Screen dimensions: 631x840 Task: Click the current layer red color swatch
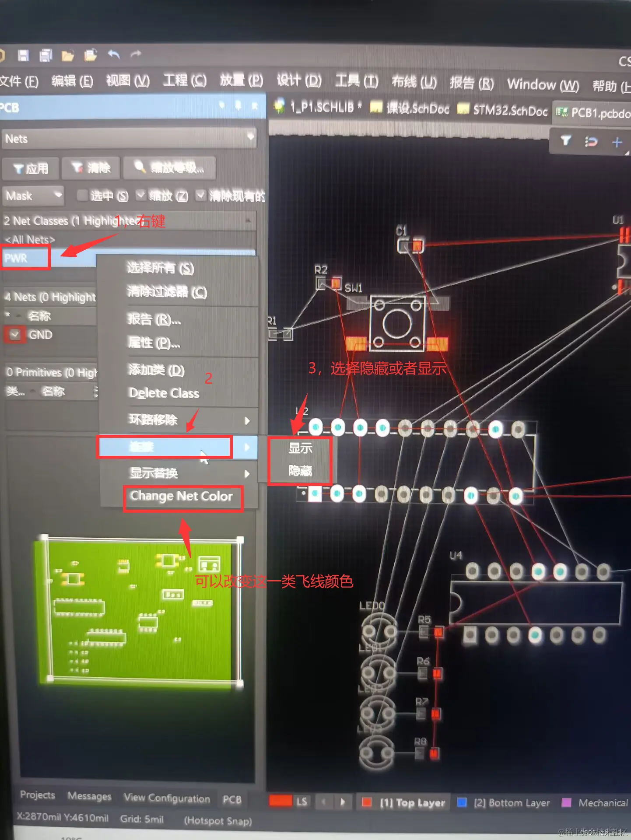pyautogui.click(x=280, y=801)
